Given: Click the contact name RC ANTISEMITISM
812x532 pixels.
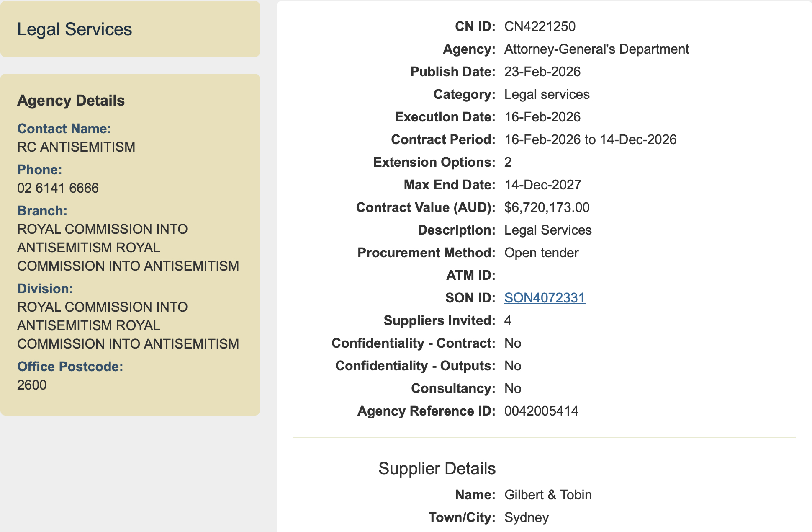Looking at the screenshot, I should point(76,147).
